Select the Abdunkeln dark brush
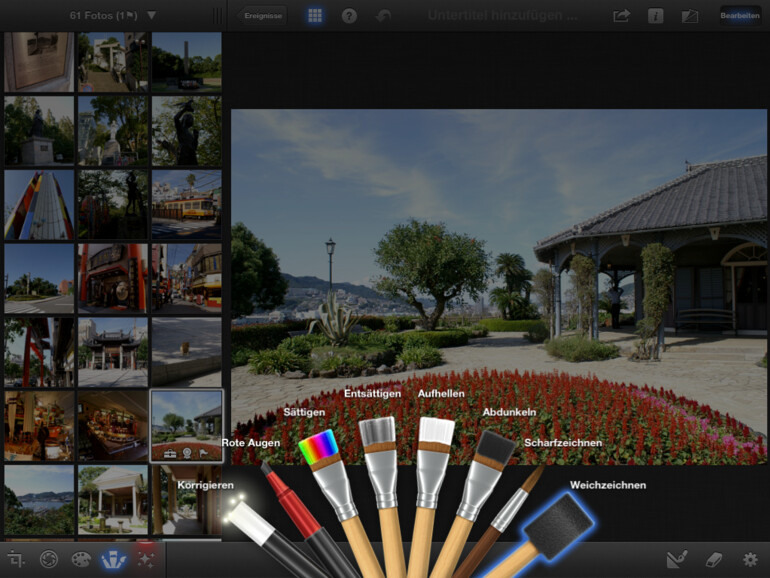This screenshot has width=770, height=578. [x=492, y=452]
